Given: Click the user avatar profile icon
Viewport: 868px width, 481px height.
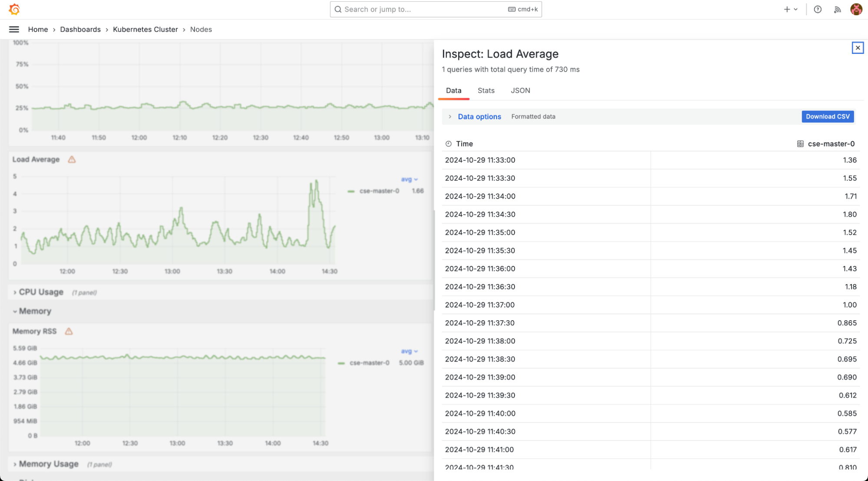Looking at the screenshot, I should pyautogui.click(x=856, y=9).
